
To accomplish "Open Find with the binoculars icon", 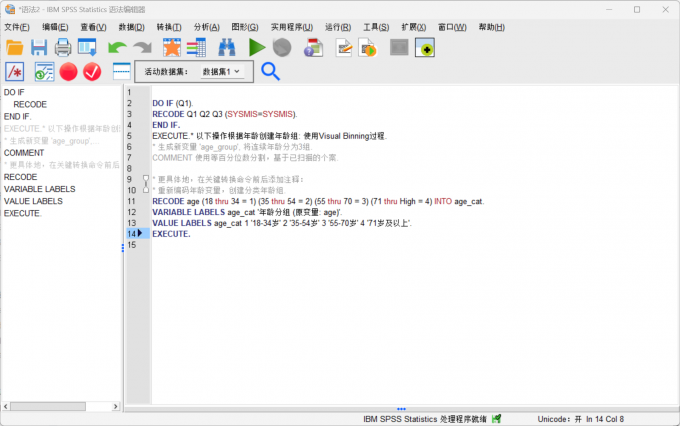I will tap(226, 47).
